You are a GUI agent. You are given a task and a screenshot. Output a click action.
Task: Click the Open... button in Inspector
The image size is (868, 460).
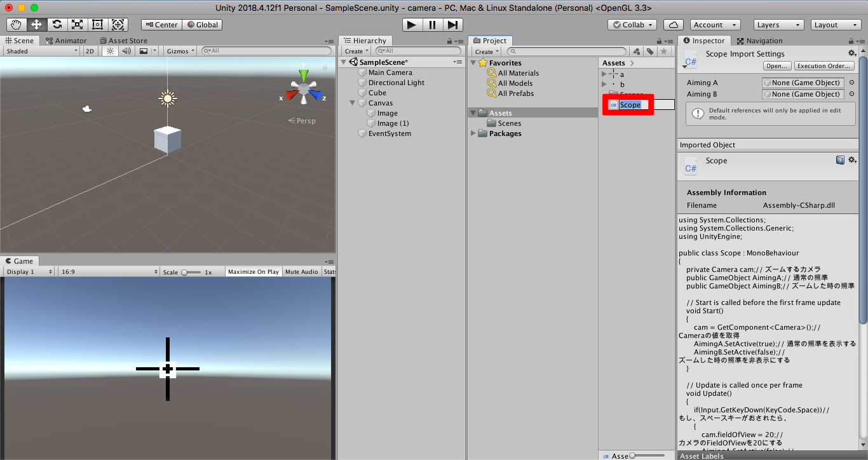pos(777,66)
